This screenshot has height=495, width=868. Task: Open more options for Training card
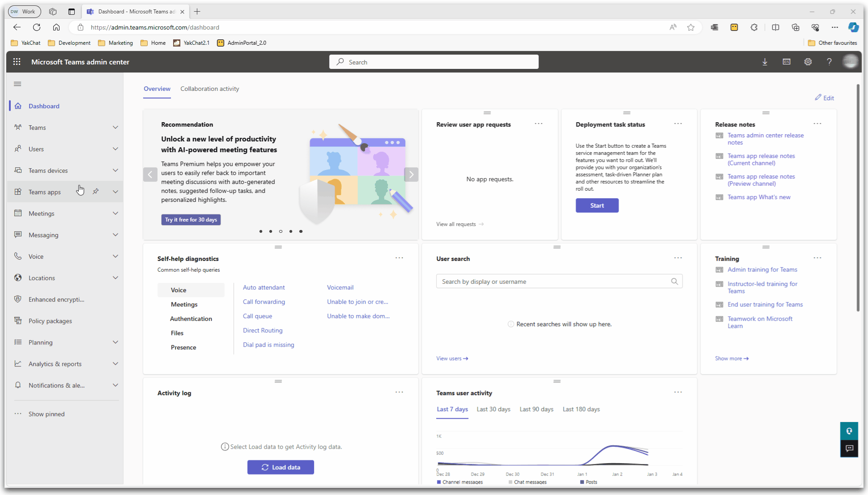(817, 258)
